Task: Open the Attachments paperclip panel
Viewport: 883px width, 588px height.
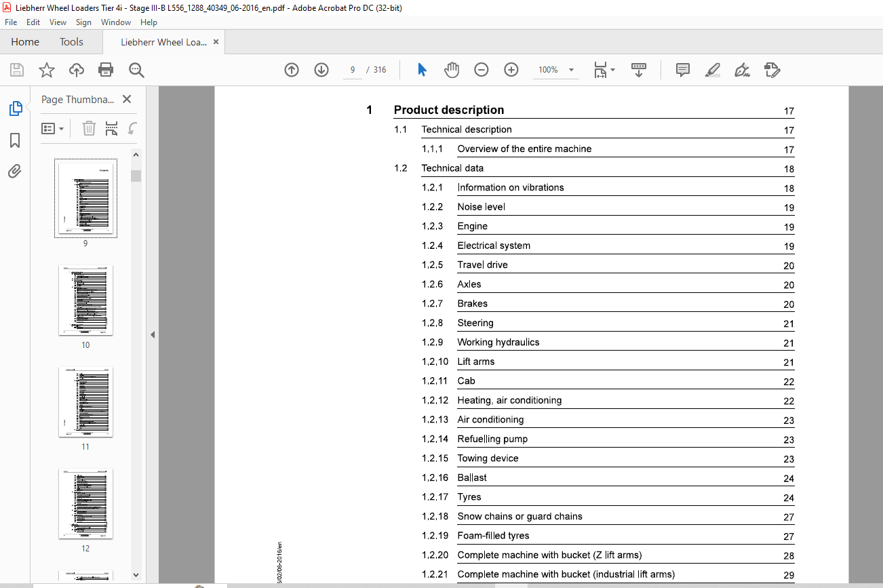Action: tap(15, 172)
